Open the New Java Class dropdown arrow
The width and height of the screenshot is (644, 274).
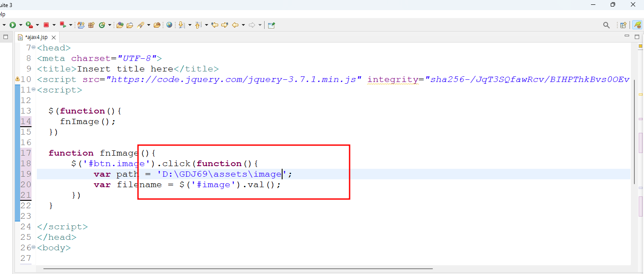(110, 25)
